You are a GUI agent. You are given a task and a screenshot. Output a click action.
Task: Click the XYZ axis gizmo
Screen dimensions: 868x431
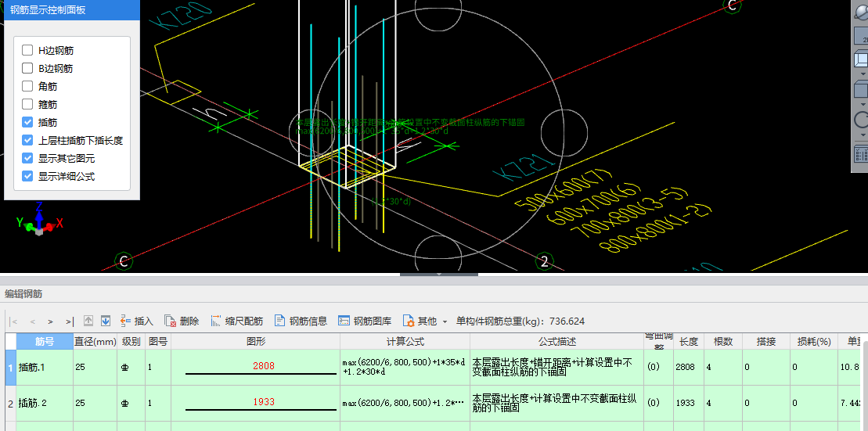[39, 221]
